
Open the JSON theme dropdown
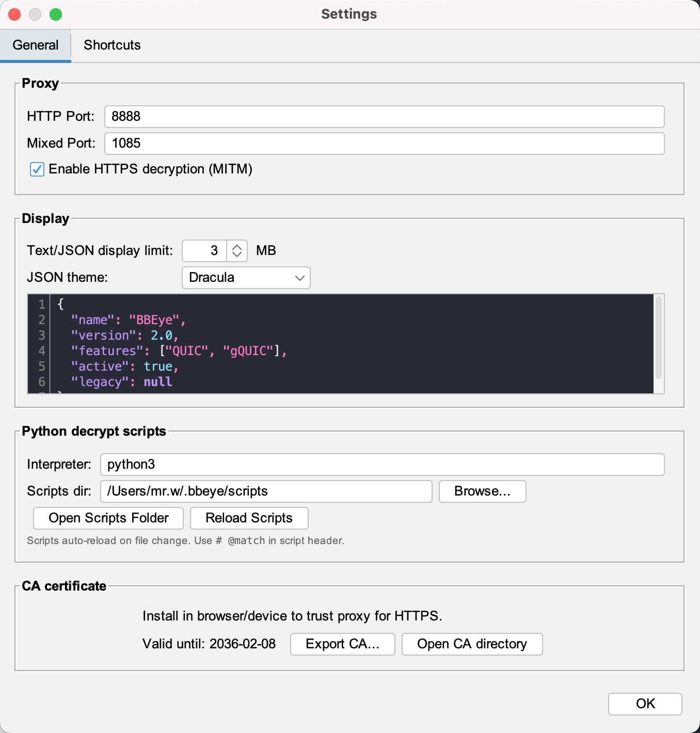tap(246, 278)
